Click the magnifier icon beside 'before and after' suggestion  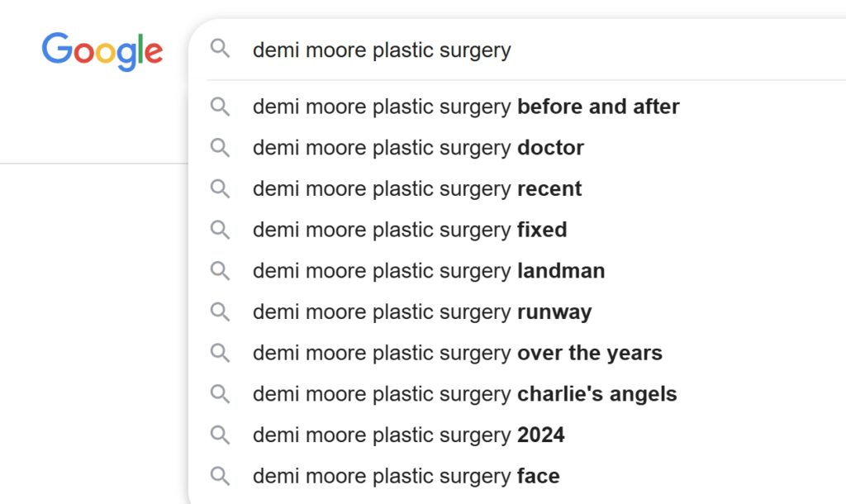coord(220,107)
